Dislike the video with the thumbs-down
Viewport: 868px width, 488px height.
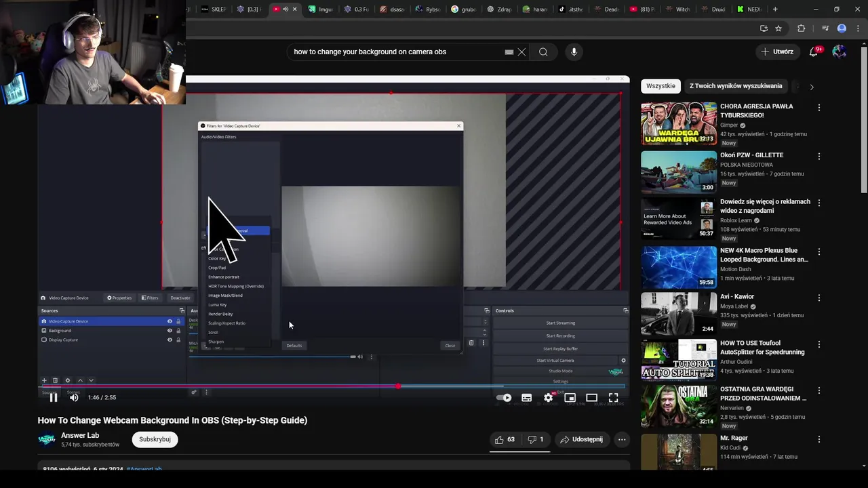536,439
